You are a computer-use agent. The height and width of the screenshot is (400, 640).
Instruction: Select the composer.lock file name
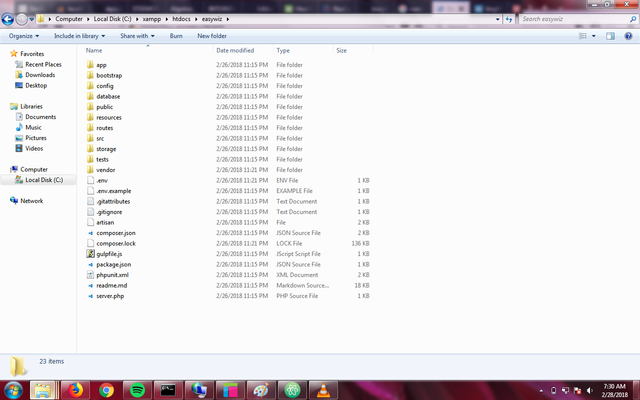pyautogui.click(x=116, y=243)
